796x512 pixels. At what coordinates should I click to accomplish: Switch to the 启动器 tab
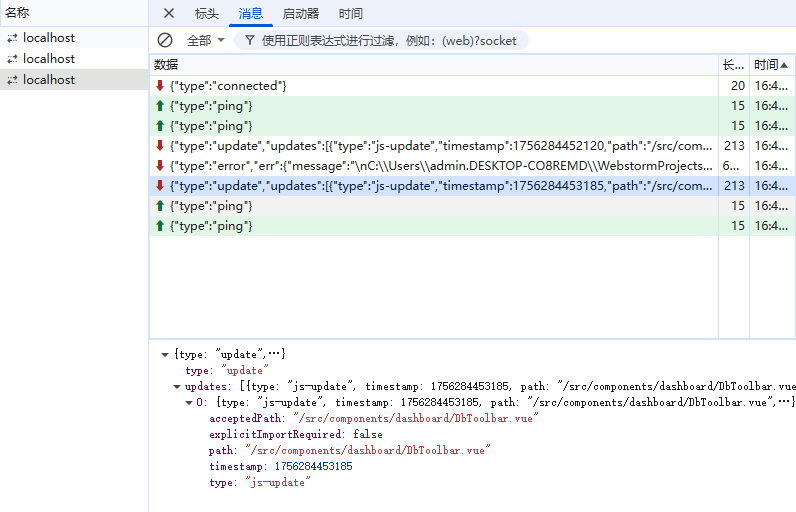click(x=301, y=13)
